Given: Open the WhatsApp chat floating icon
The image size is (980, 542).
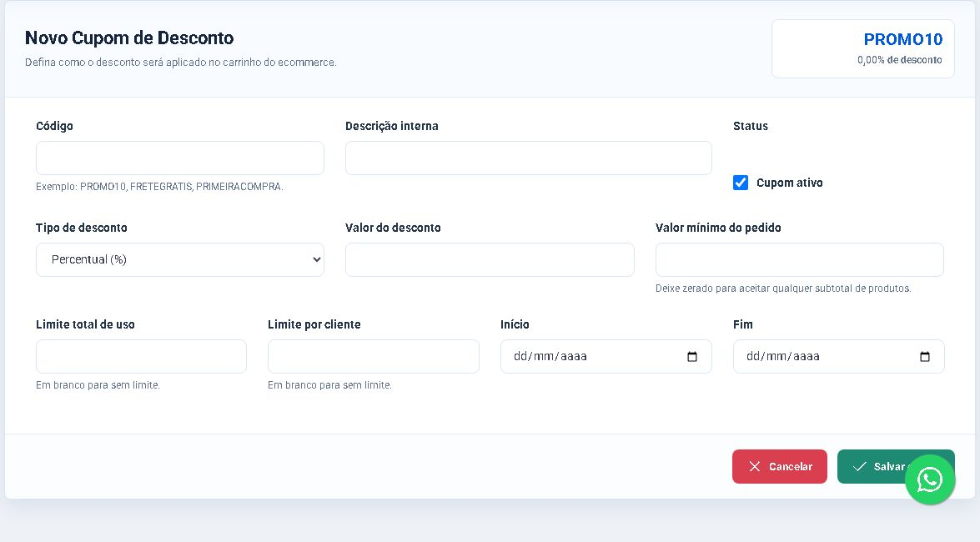Looking at the screenshot, I should pyautogui.click(x=930, y=479).
